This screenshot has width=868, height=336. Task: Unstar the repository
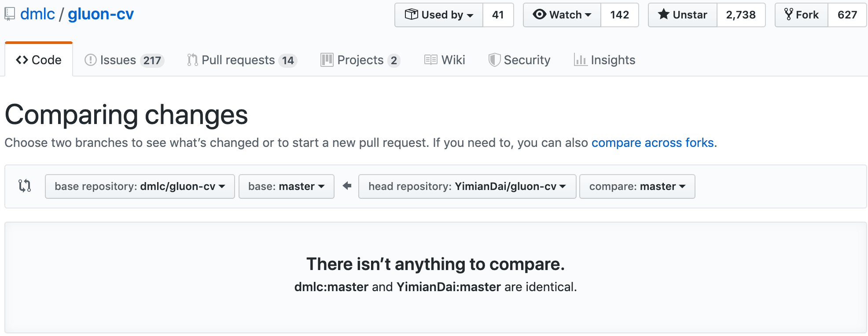pos(683,15)
